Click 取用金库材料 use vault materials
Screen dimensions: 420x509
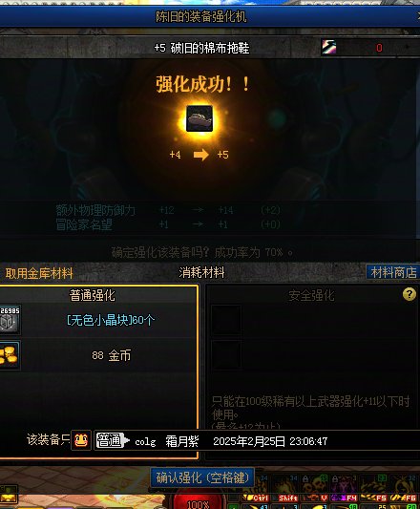click(39, 273)
